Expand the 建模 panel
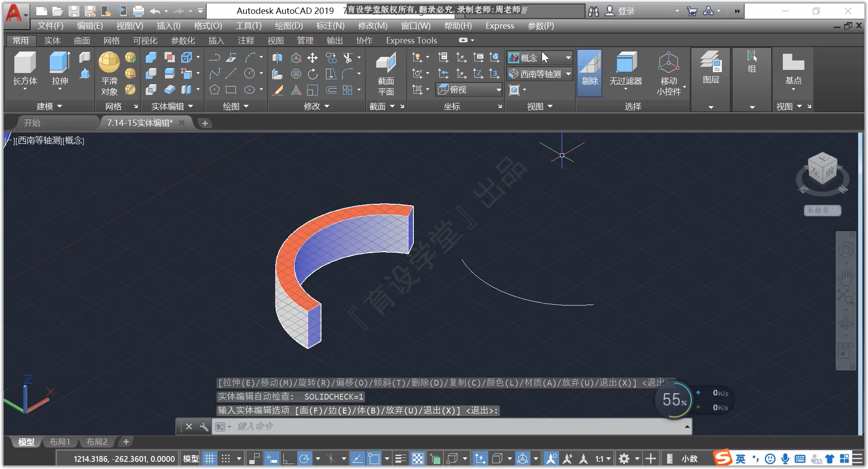The image size is (868, 469). (49, 107)
